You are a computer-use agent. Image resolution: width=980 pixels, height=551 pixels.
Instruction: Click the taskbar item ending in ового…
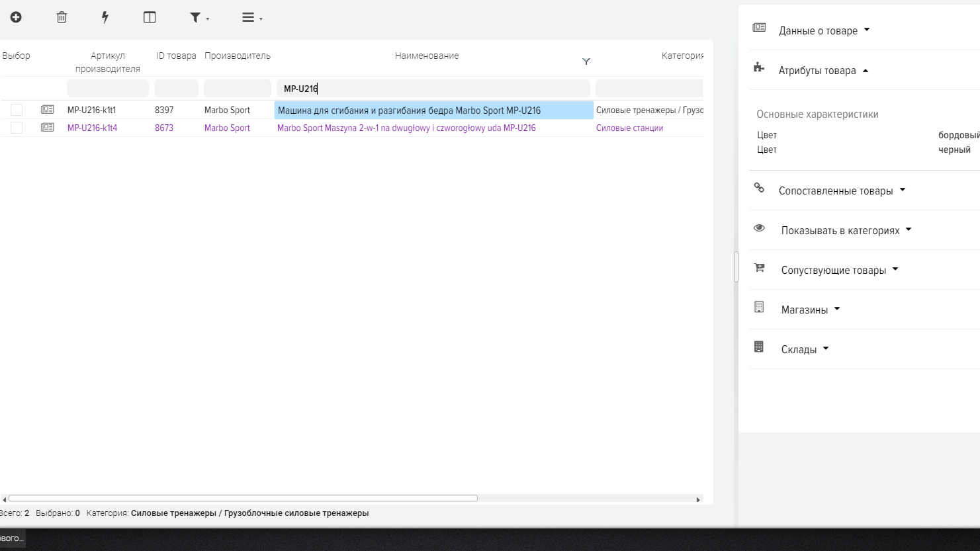click(x=12, y=538)
